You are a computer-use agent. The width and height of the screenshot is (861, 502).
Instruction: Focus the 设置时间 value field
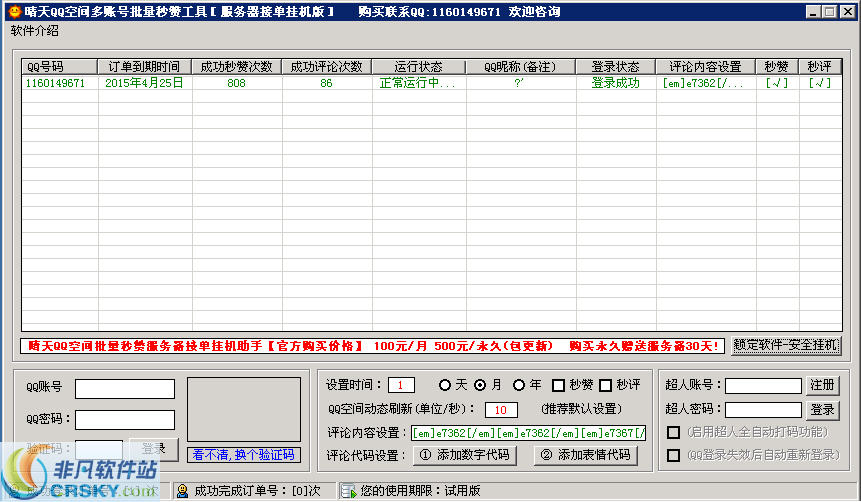click(401, 385)
